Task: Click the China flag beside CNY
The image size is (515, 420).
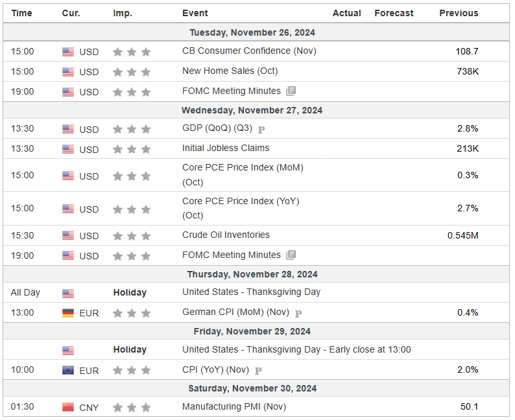Action: 68,407
